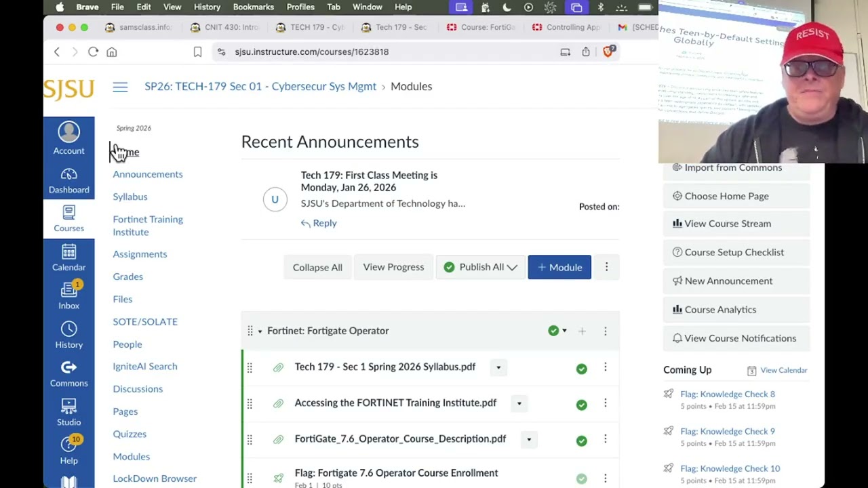Viewport: 868px width, 488px height.
Task: Click the U avatar beside the announcement
Action: tap(275, 199)
